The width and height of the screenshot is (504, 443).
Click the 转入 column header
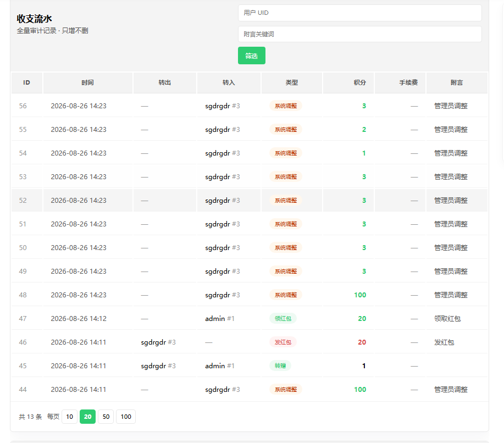(229, 82)
